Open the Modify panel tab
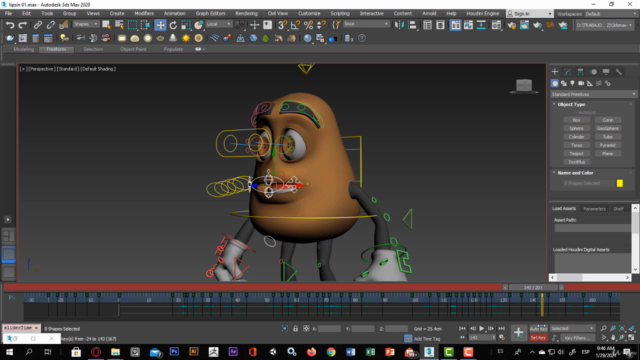This screenshot has width=640, height=360. coord(567,72)
